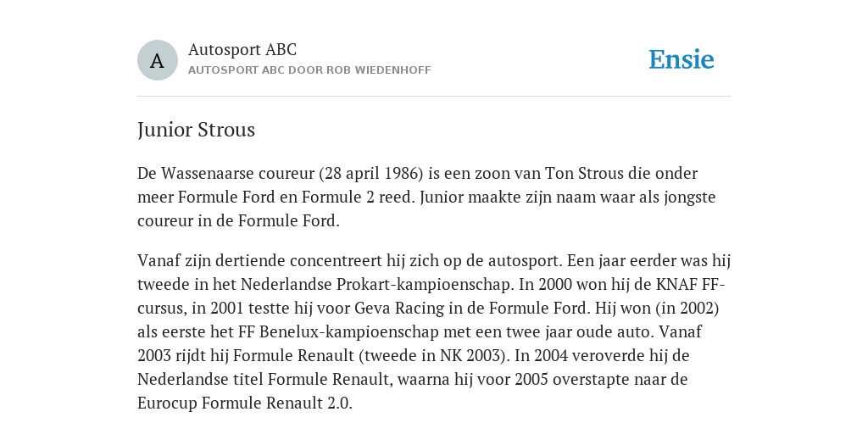Click the horizontal divider below the header
The width and height of the screenshot is (868, 434).
click(x=434, y=97)
